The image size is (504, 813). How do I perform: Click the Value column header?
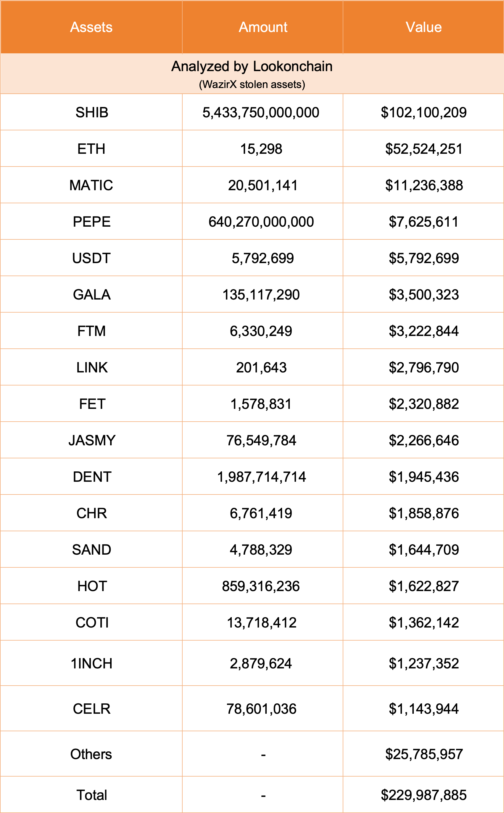click(423, 27)
